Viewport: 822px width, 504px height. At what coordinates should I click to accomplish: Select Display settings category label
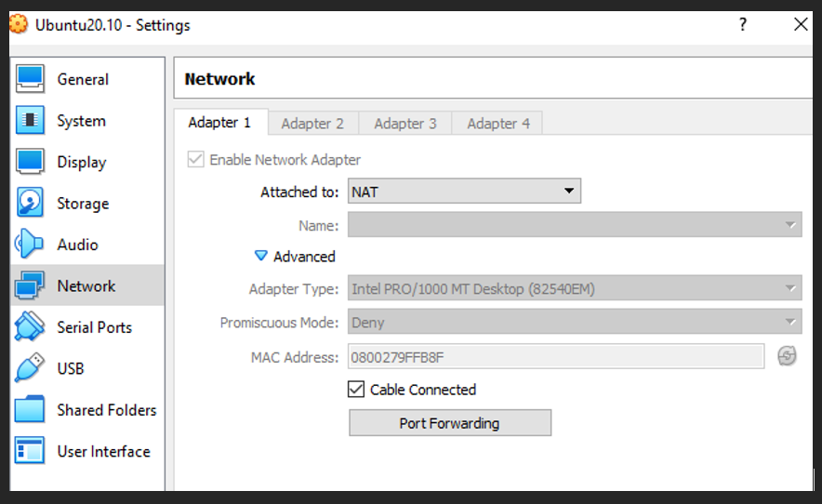click(x=82, y=162)
